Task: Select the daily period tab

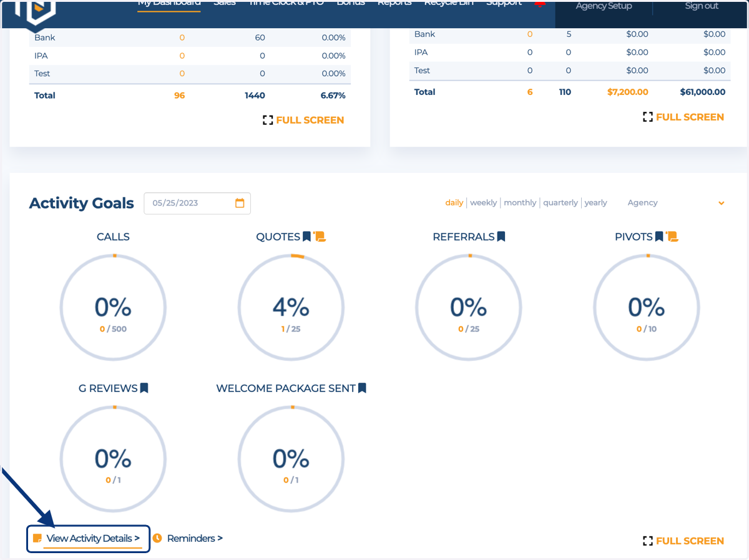Action: [x=454, y=202]
